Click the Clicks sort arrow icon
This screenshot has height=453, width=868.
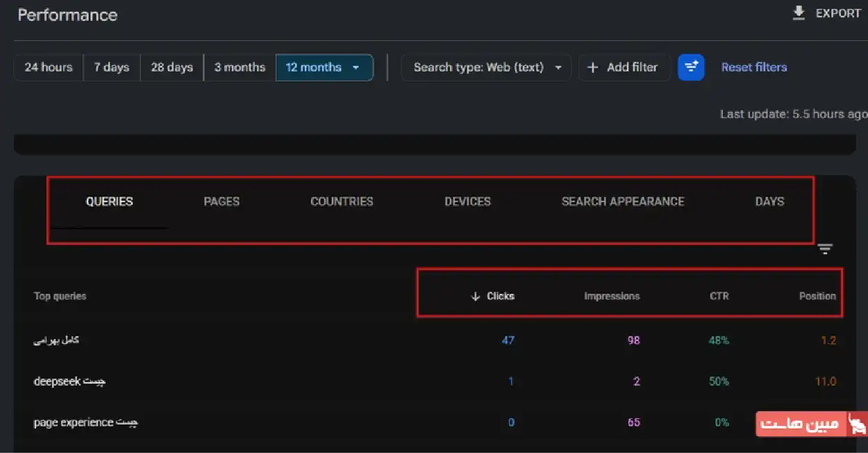(x=476, y=296)
